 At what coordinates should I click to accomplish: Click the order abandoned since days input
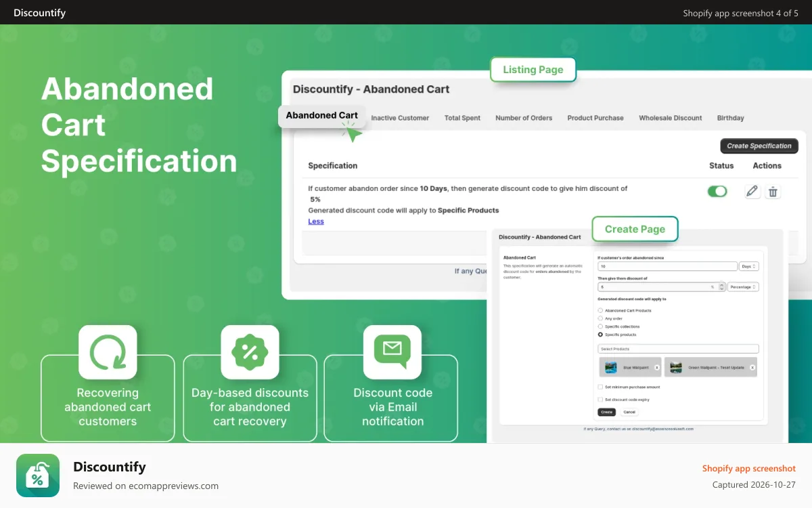coord(667,266)
